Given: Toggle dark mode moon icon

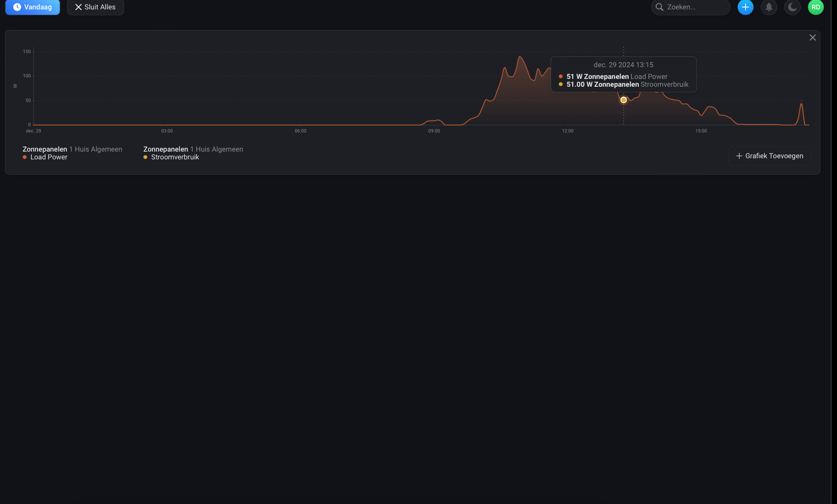Looking at the screenshot, I should coord(792,7).
